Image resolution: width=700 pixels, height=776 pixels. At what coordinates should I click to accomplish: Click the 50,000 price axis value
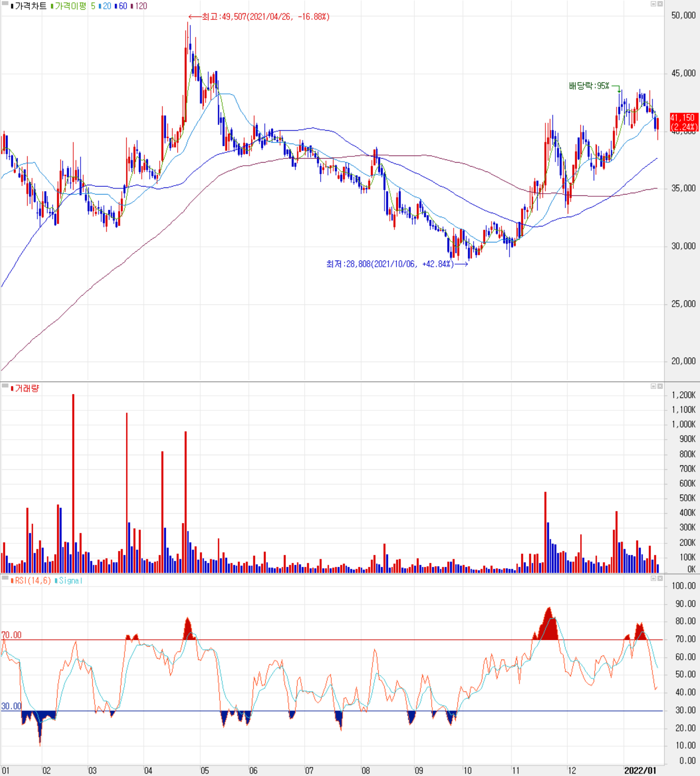click(683, 16)
